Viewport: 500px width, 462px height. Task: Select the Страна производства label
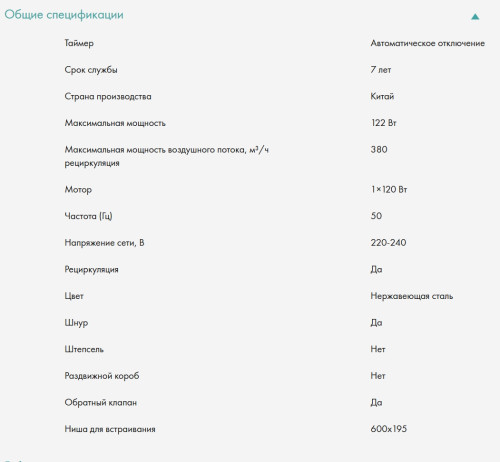pos(108,96)
